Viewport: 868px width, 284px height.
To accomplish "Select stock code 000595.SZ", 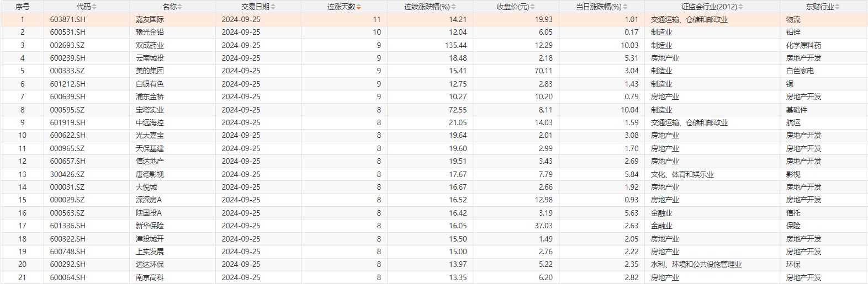I will (x=67, y=110).
